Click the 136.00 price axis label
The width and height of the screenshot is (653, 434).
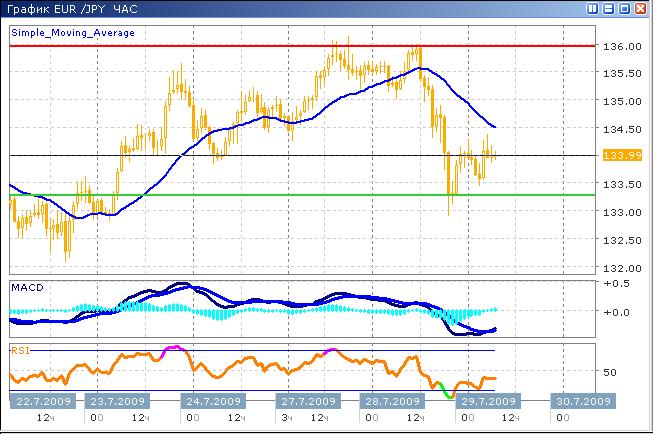click(x=622, y=46)
